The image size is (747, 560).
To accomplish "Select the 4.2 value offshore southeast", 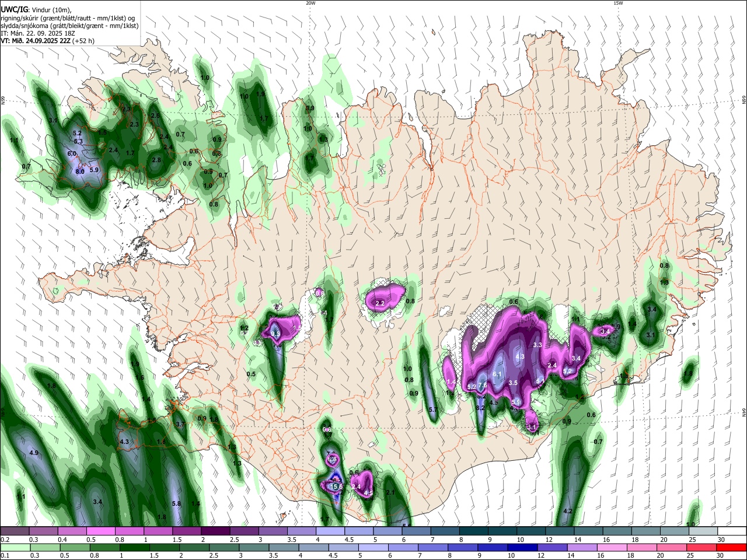I will click(567, 511).
